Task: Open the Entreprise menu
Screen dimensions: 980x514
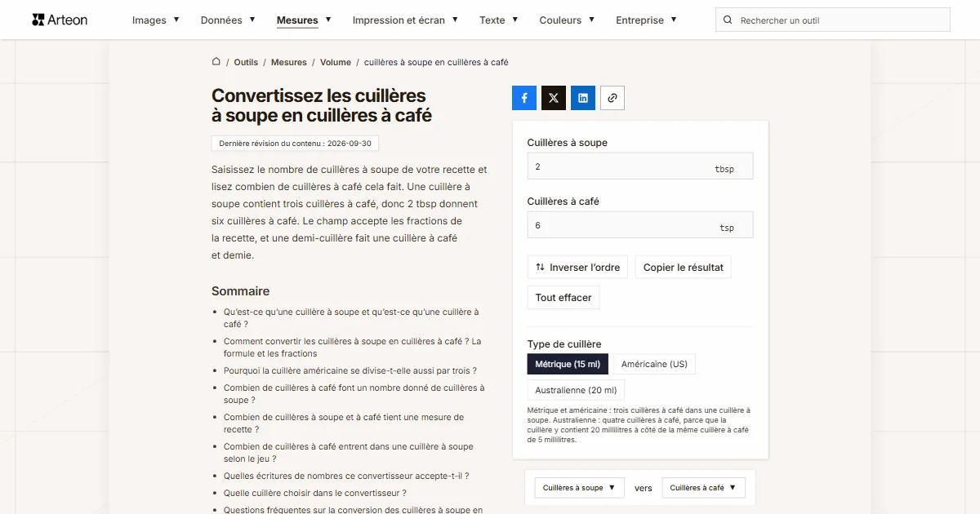Action: click(x=646, y=20)
